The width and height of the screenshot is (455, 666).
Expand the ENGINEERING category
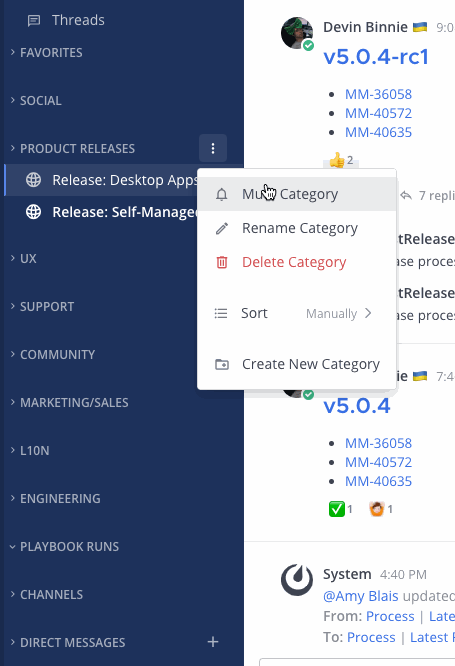click(x=56, y=499)
